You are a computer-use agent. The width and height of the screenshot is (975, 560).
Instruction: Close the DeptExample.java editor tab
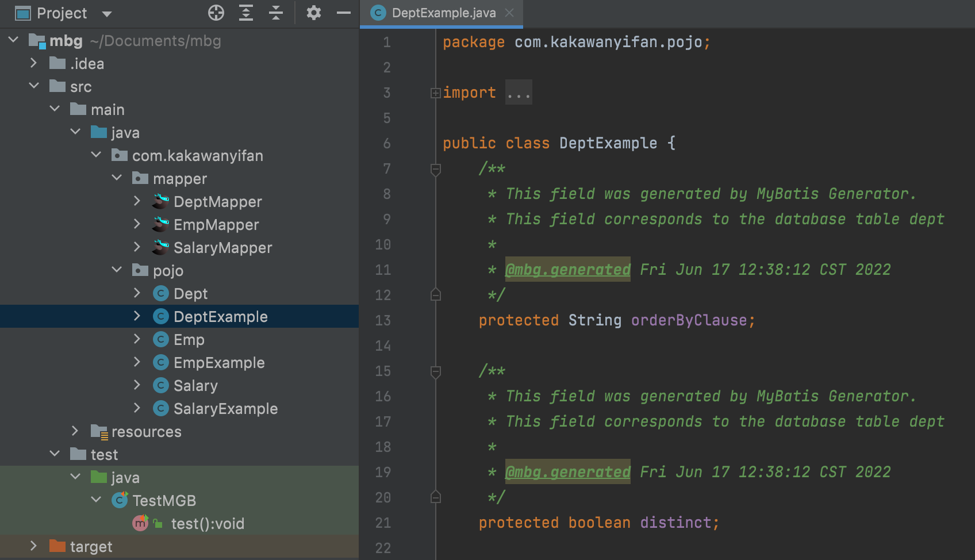(509, 13)
